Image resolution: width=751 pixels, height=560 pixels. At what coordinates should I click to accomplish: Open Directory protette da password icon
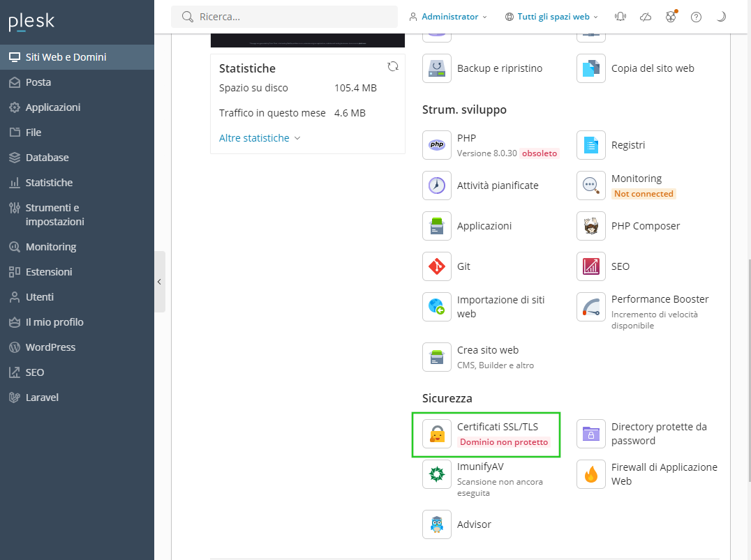tap(591, 434)
